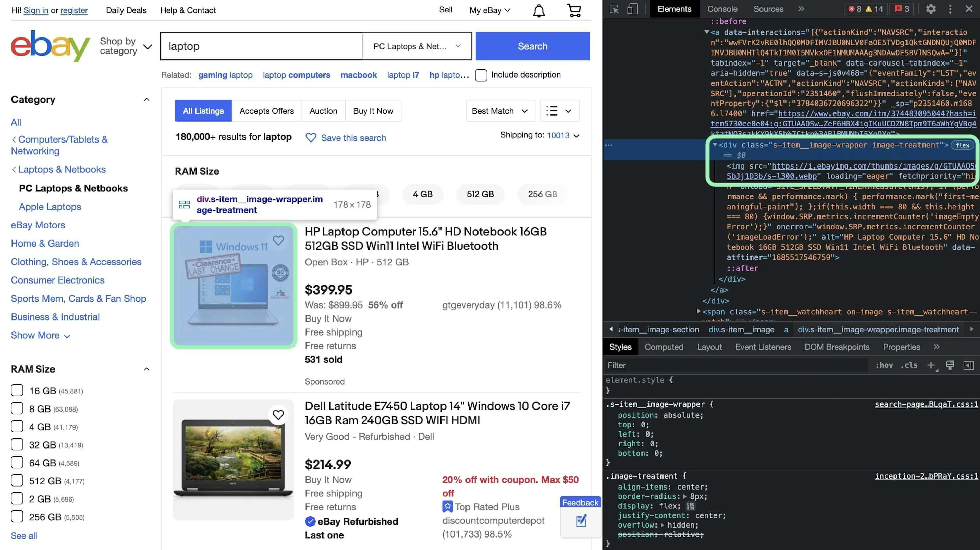Click the laptop search input field
This screenshot has width=980, height=550.
point(261,46)
